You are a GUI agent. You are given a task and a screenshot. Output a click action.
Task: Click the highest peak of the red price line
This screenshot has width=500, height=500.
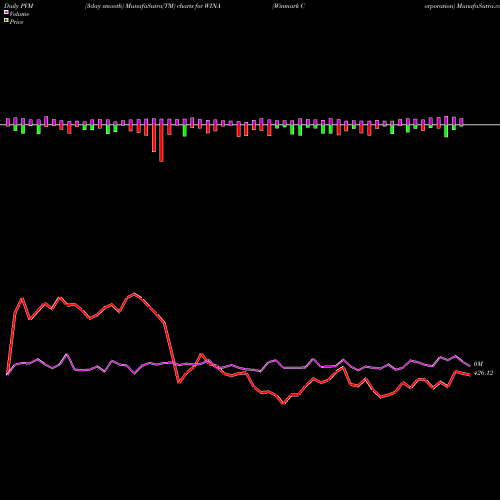click(x=134, y=294)
